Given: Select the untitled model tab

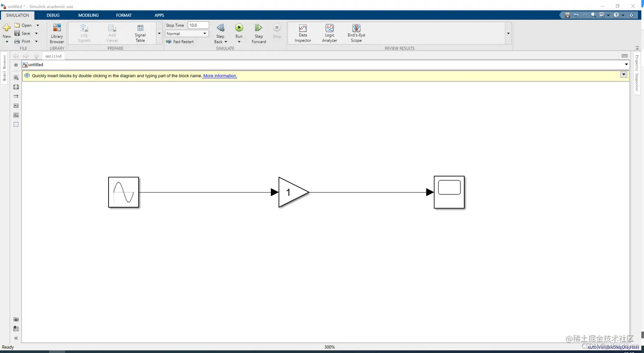Looking at the screenshot, I should [x=53, y=56].
